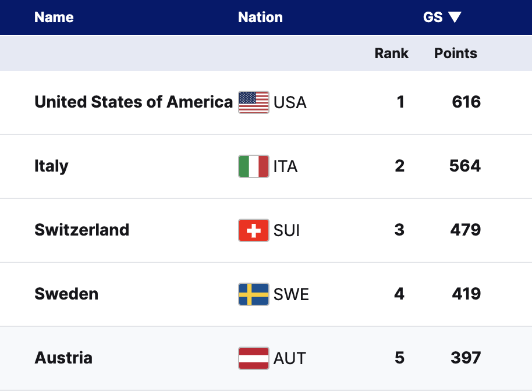The height and width of the screenshot is (392, 532).
Task: Open United States of America team link
Action: point(133,102)
